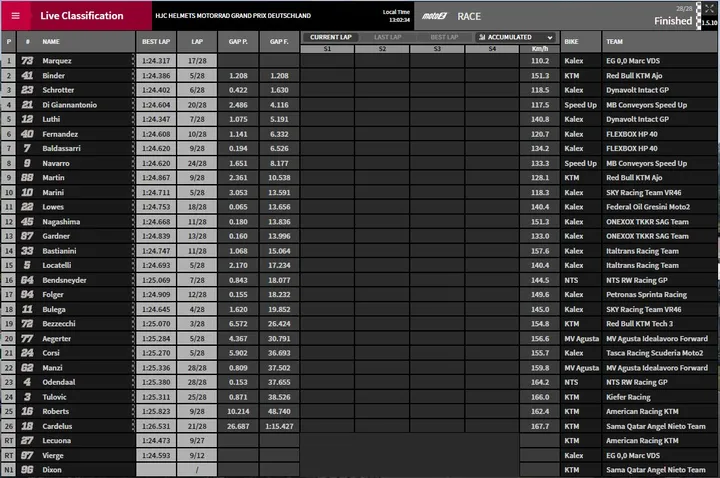Open the hamburger menu

click(x=16, y=16)
